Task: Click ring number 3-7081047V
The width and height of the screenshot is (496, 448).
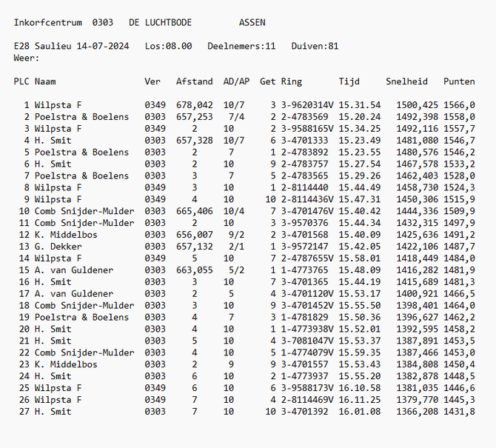Action: point(307,341)
